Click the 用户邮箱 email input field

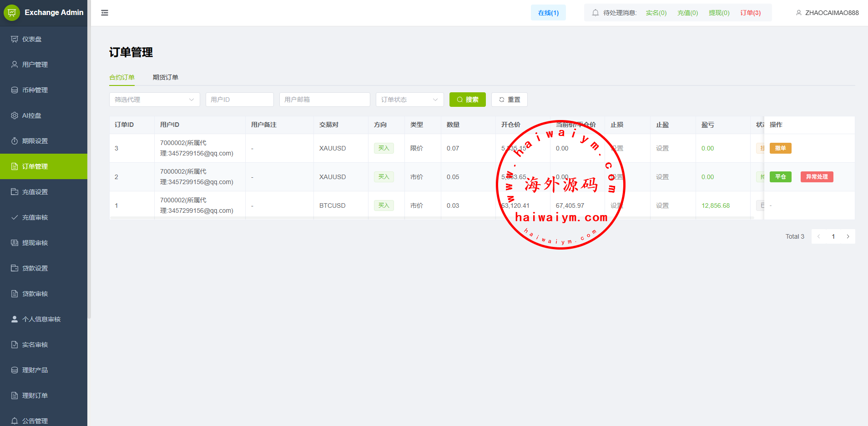point(324,100)
